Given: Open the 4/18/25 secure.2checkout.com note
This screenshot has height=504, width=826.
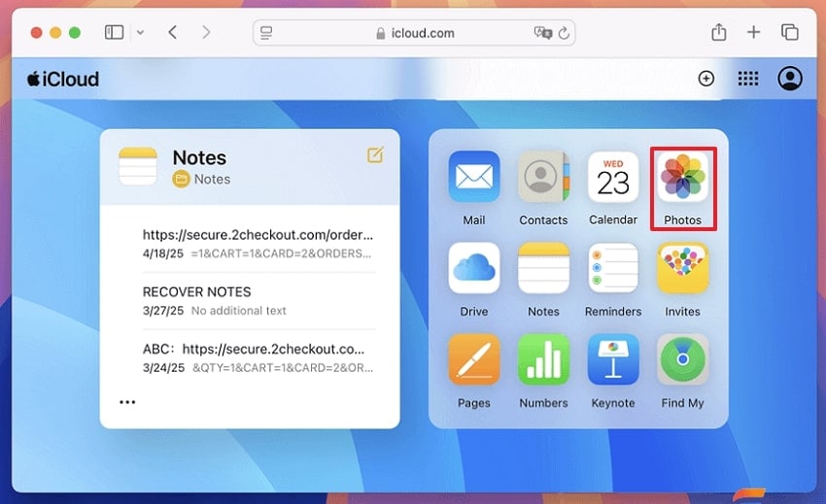Looking at the screenshot, I should point(258,244).
